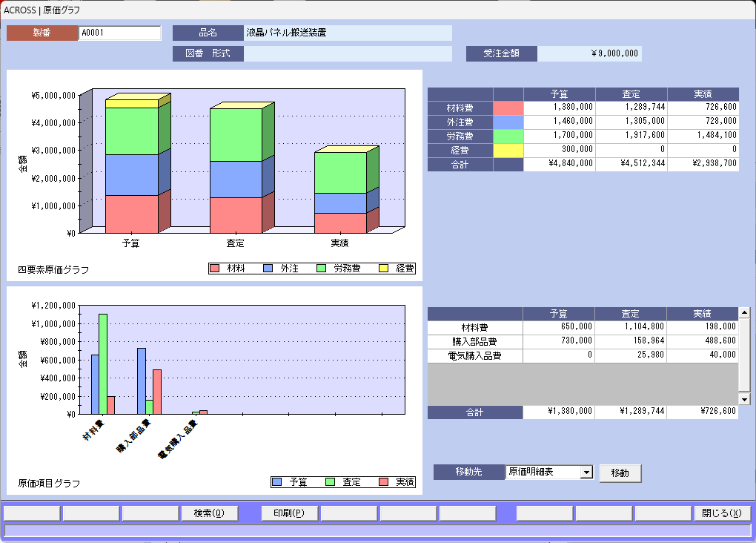Click the empty 図番 形式 field
The image size is (756, 543).
tap(348, 53)
